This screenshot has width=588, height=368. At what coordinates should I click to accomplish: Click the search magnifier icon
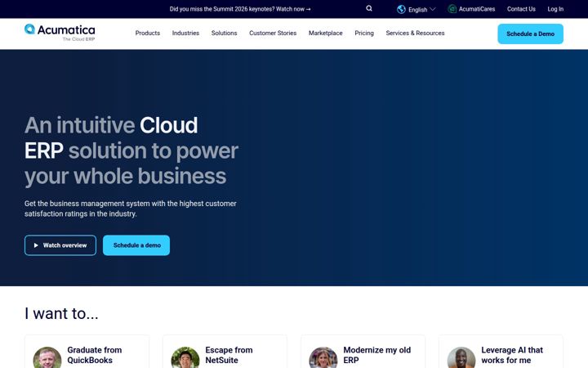coord(369,8)
